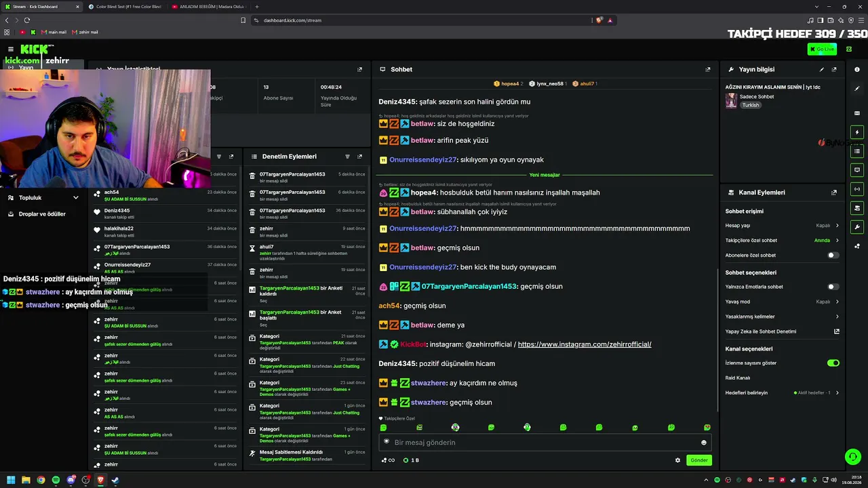Pop out the Yayın bilgisi panel
This screenshot has height=488, width=868.
coord(834,69)
